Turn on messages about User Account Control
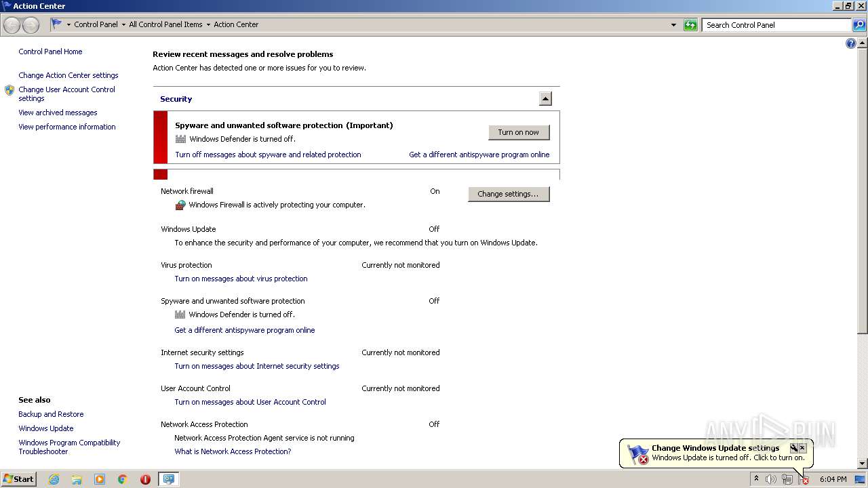Viewport: 868px width, 488px height. point(250,402)
